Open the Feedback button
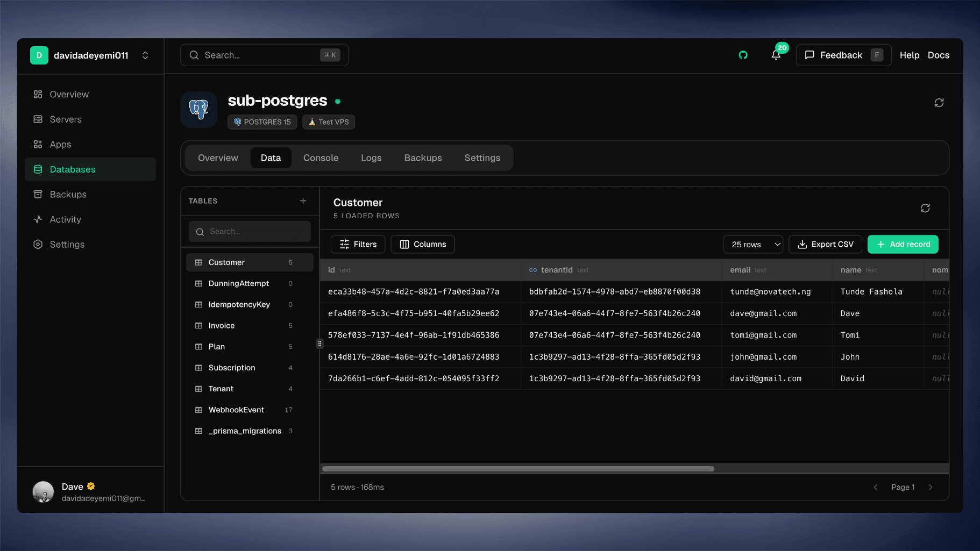This screenshot has width=980, height=551. pyautogui.click(x=843, y=55)
